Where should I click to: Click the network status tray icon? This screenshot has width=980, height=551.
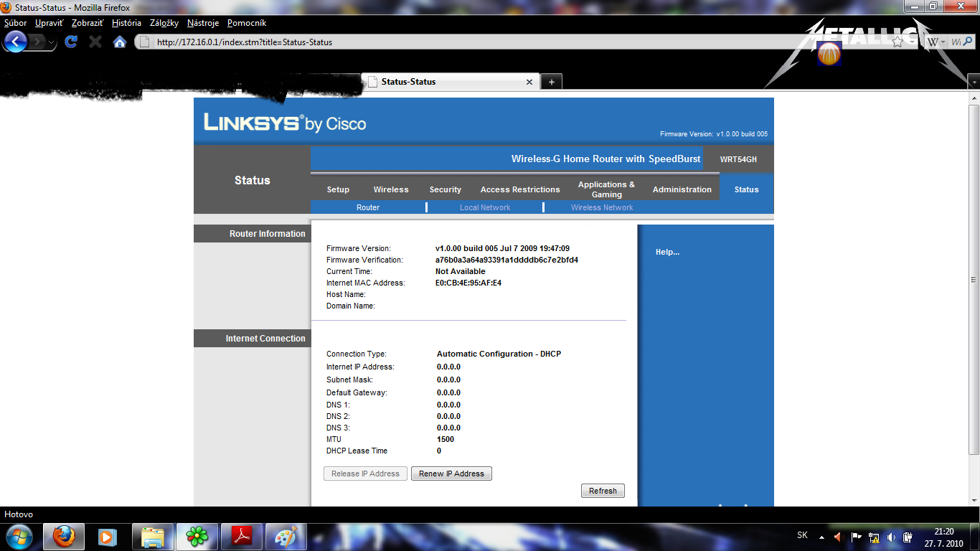(x=874, y=537)
